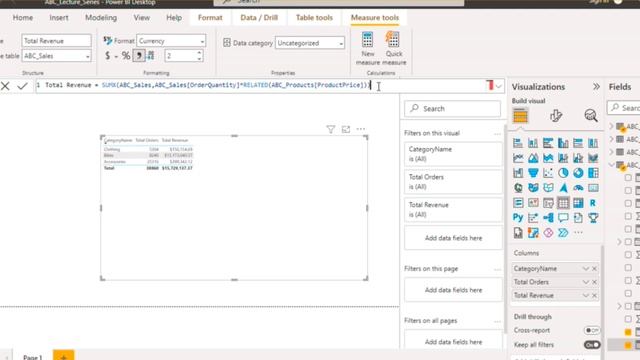Image resolution: width=640 pixels, height=360 pixels.
Task: Apply the percentage format
Action: 126,56
